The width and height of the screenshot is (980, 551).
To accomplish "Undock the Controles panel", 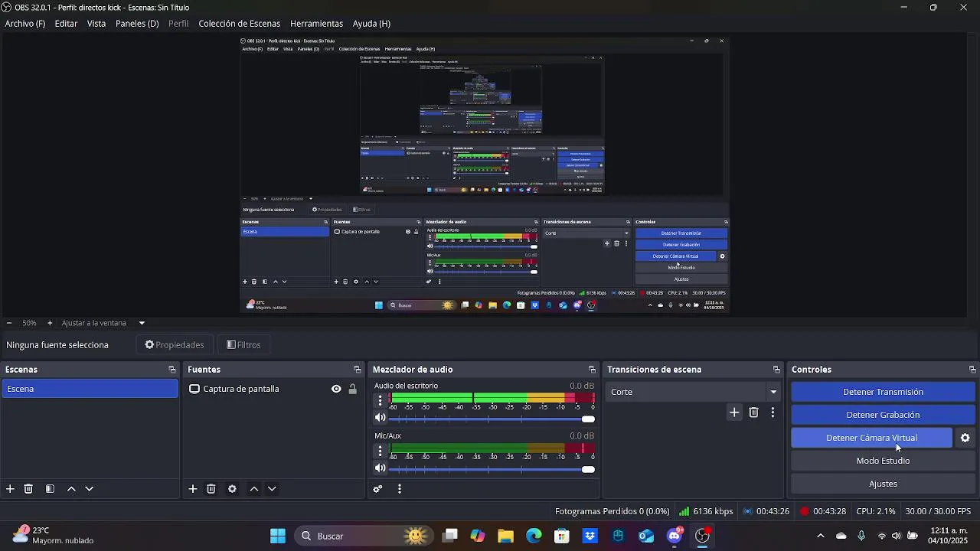I will tap(972, 370).
